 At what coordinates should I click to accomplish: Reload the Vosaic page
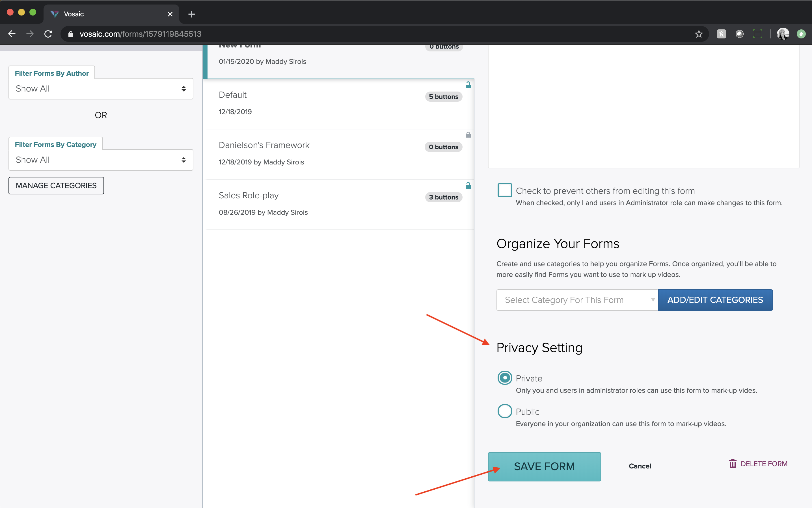(48, 34)
